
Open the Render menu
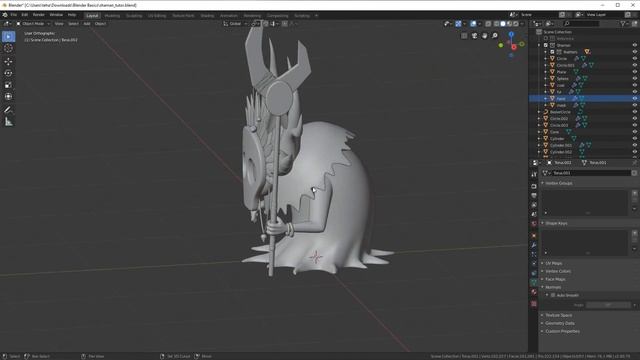pyautogui.click(x=39, y=15)
